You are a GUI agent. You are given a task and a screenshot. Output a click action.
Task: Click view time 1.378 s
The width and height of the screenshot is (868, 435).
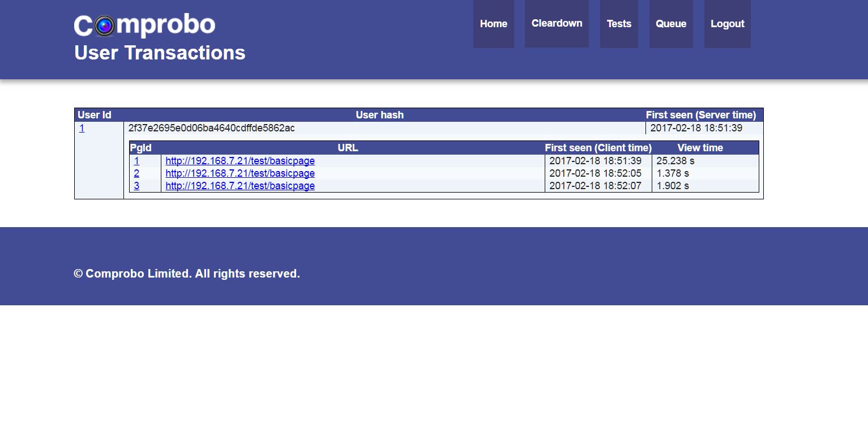click(673, 173)
